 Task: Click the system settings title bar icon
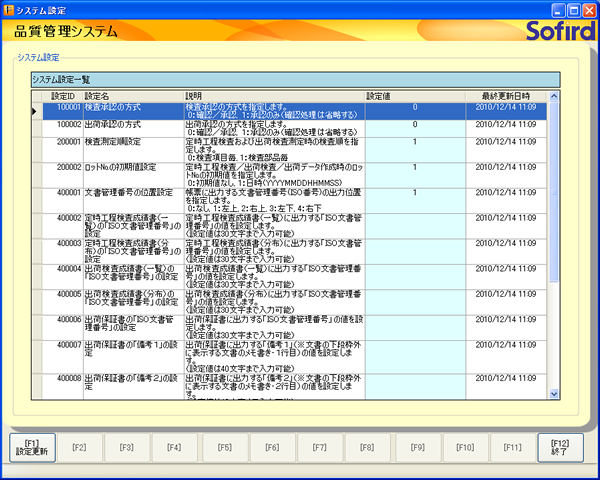point(9,8)
